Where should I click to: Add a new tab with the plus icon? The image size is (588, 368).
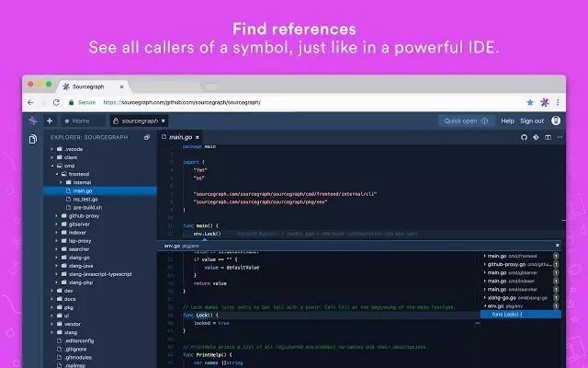coord(50,121)
